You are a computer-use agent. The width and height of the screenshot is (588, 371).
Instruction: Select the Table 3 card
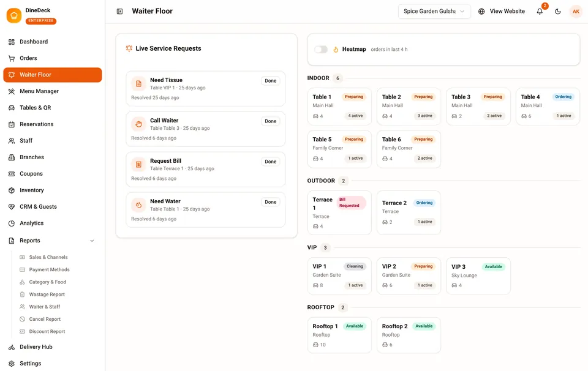[478, 107]
